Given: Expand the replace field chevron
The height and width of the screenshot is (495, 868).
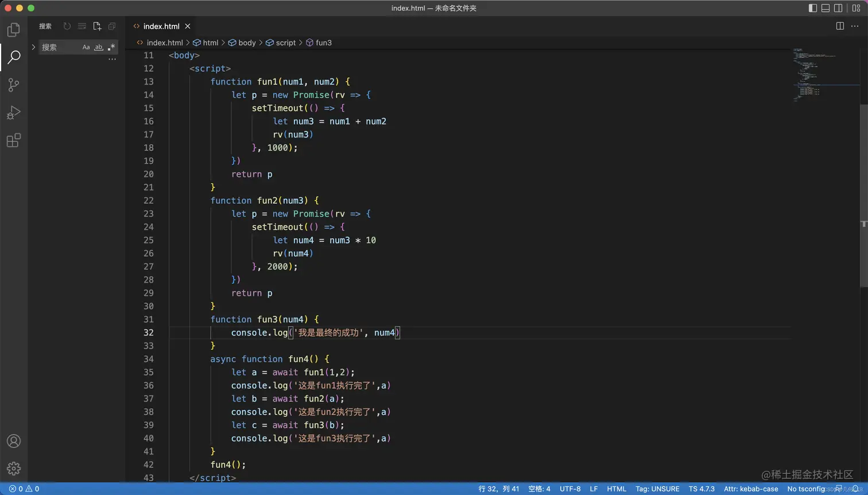Looking at the screenshot, I should click(33, 47).
